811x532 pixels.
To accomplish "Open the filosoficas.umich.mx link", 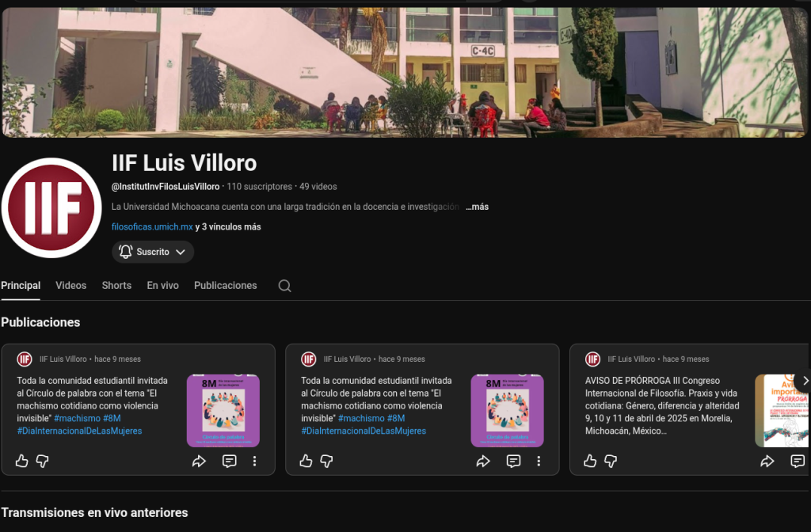I will pos(152,227).
